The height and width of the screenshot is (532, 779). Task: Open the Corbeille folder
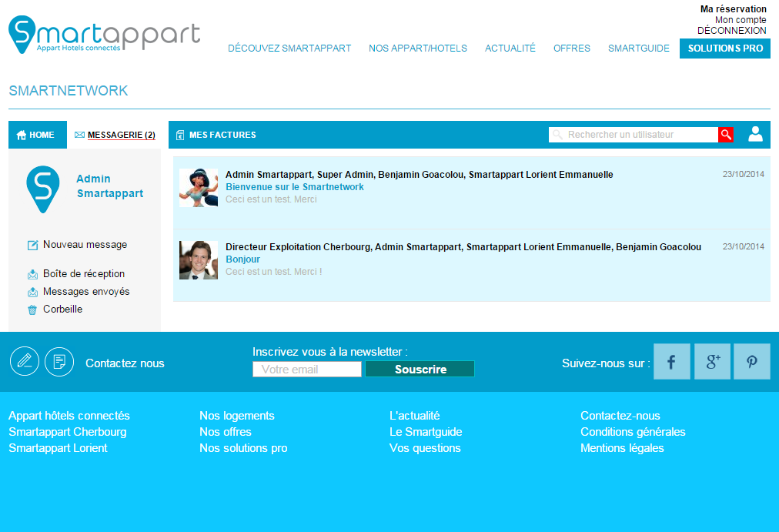(x=62, y=309)
